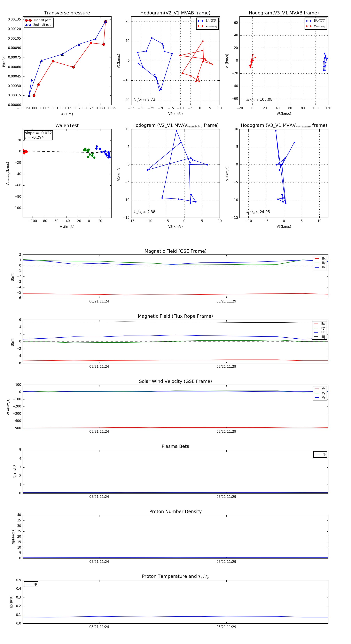The image size is (351, 644).
Task: Select the "Vy" legend entry in solar wind panel
Action: point(320,393)
